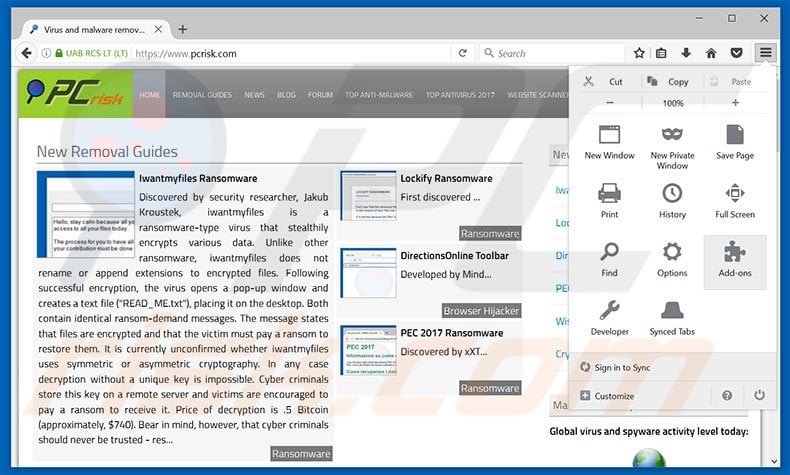Click Customize in the menu
790x475 pixels.
[x=607, y=396]
